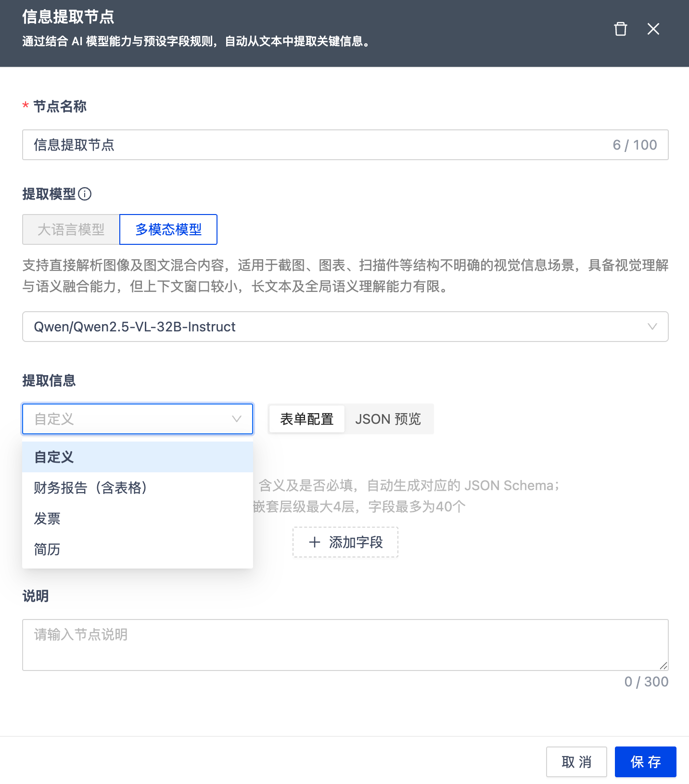Screen dimensions: 689x784
Task: Choose 自定义 from the dropdown list
Action: 137,457
